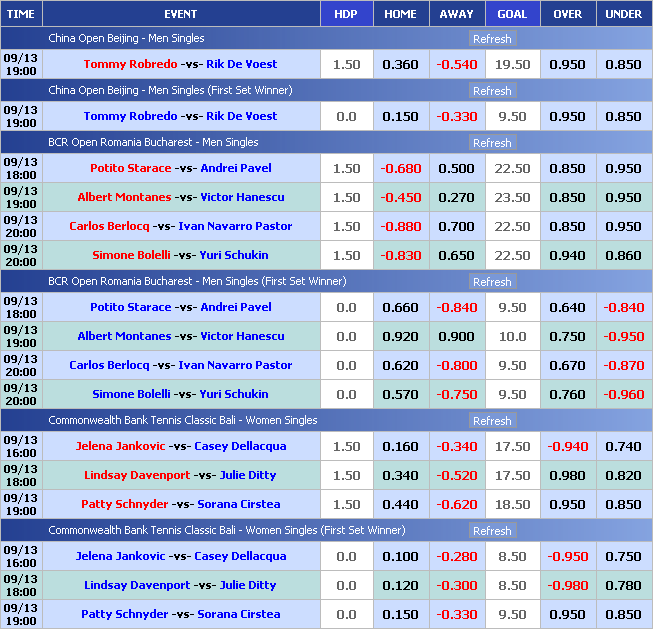Click Refresh for BCR Open Romania Men Singles
Screen dimensions: 653x629
tap(491, 143)
